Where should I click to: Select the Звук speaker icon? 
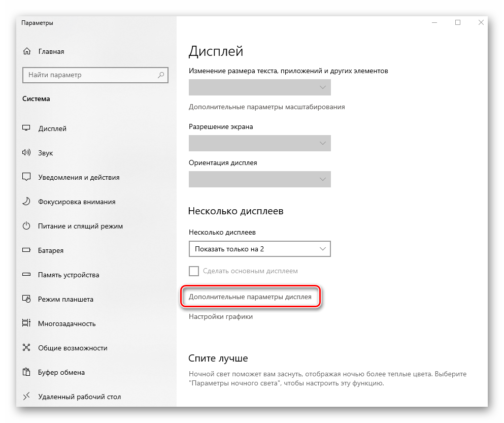coord(27,153)
